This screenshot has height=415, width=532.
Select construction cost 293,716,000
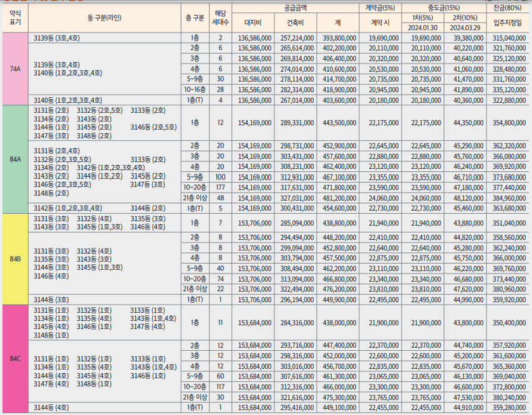(x=297, y=345)
